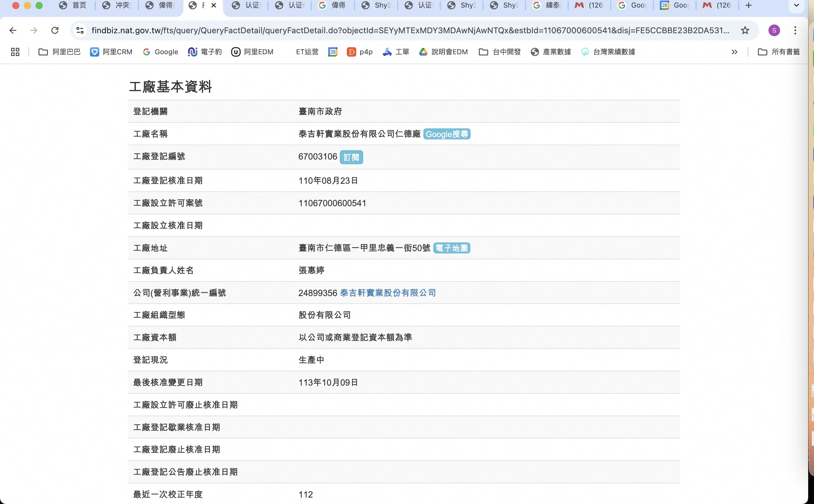Screen dimensions: 814x504
Task: Expand the hidden bookmarks overflow chevron
Action: [x=734, y=52]
